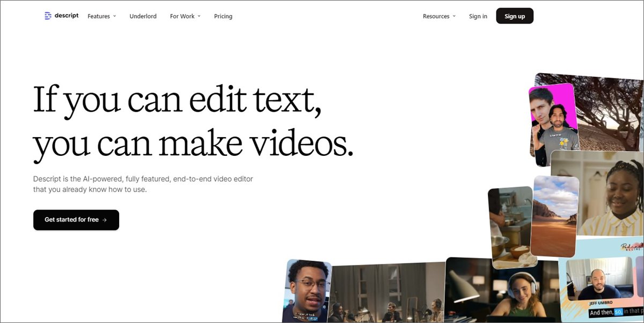
Task: Click the Get started for free button
Action: (76, 220)
